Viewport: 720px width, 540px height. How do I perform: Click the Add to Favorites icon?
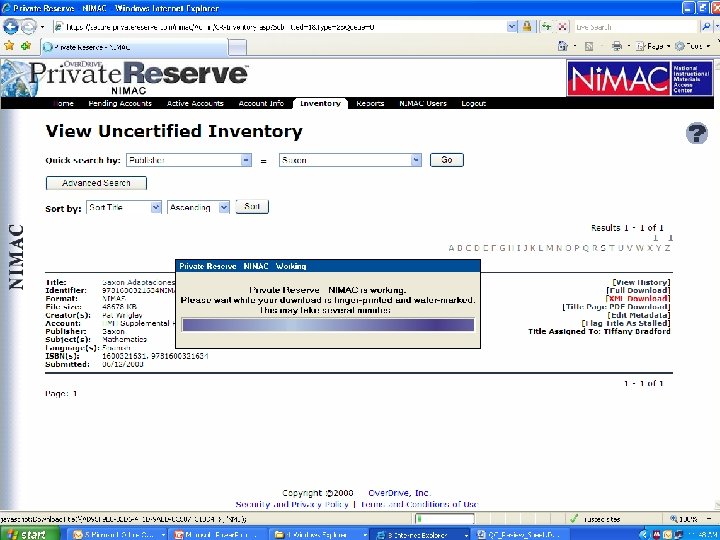click(26, 46)
